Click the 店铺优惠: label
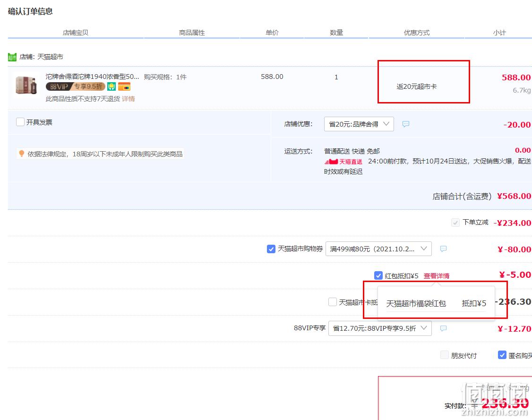 [298, 124]
